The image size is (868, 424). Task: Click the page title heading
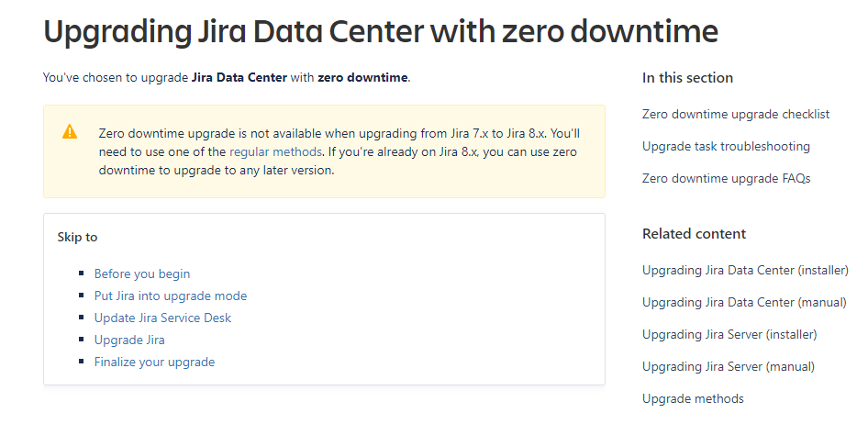pos(380,32)
